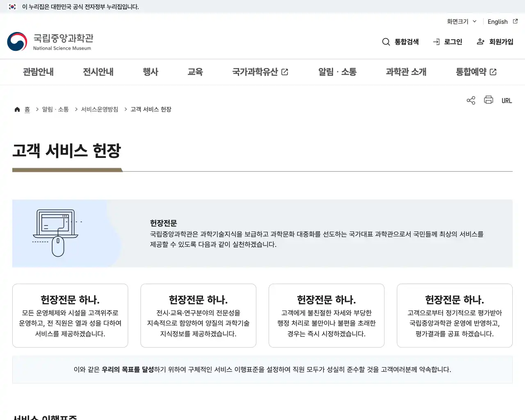The height and width of the screenshot is (420, 525).
Task: Open the 관람안내 menu
Action: [38, 72]
